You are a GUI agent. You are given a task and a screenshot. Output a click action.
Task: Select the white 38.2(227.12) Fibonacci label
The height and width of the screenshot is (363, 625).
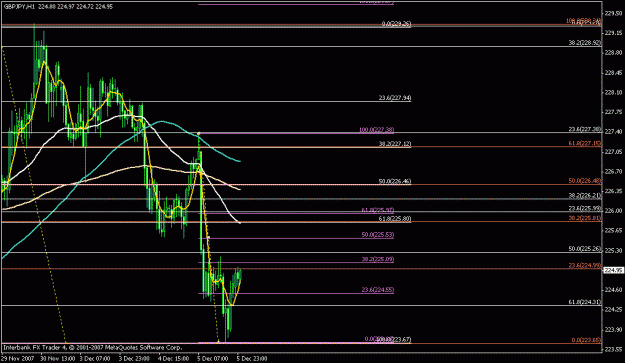tap(395, 144)
